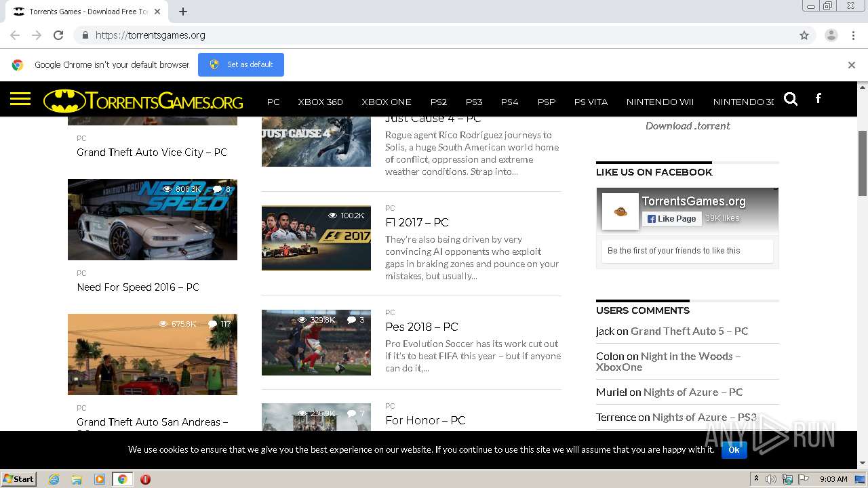Select the PS2 menu item
Screen dimensions: 868x488
coord(439,102)
